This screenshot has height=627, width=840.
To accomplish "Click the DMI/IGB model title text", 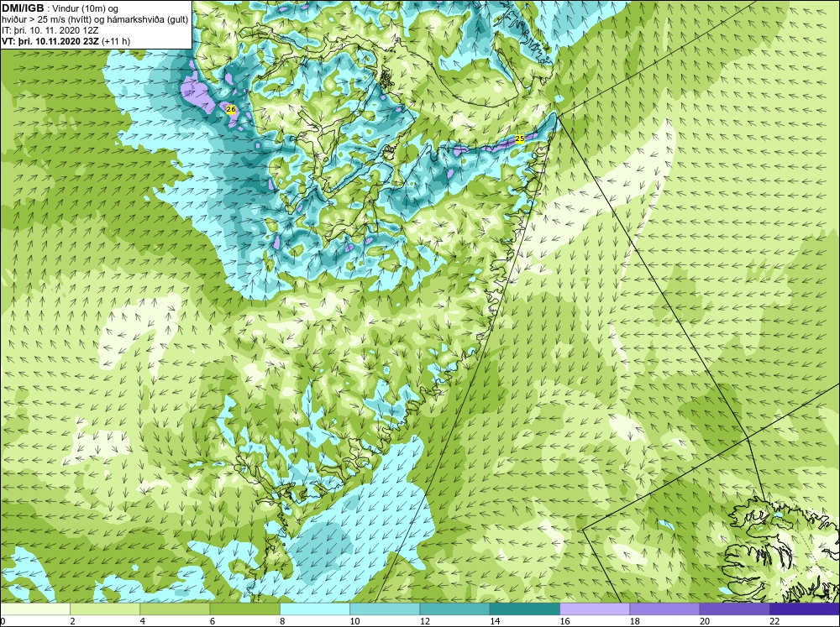I will point(23,8).
